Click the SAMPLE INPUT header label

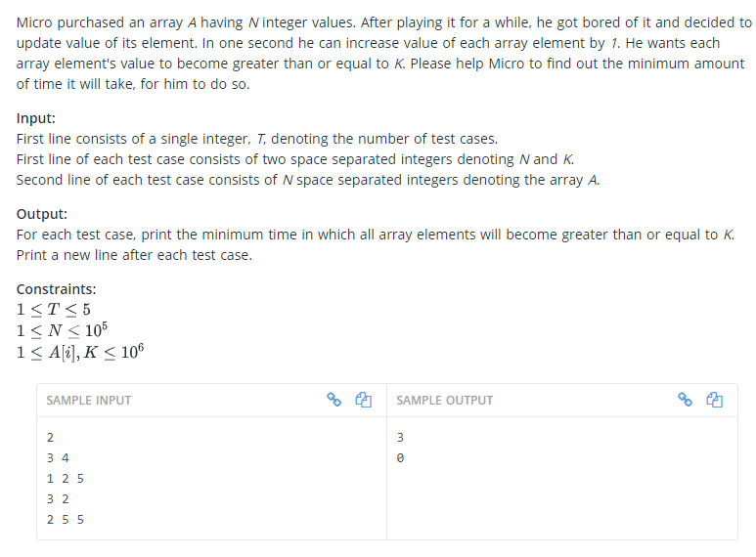[x=89, y=400]
